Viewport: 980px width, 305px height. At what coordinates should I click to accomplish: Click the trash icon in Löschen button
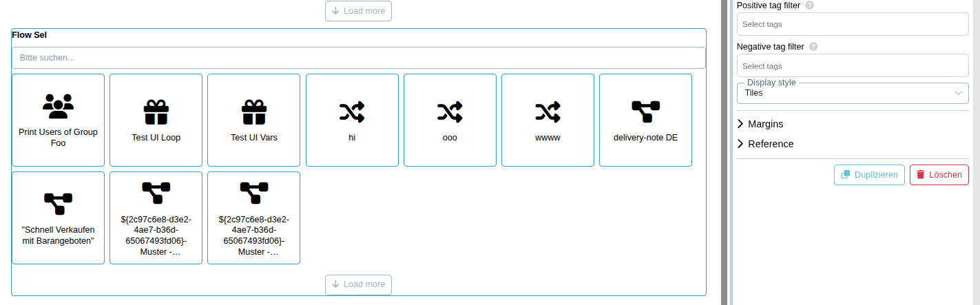point(921,175)
